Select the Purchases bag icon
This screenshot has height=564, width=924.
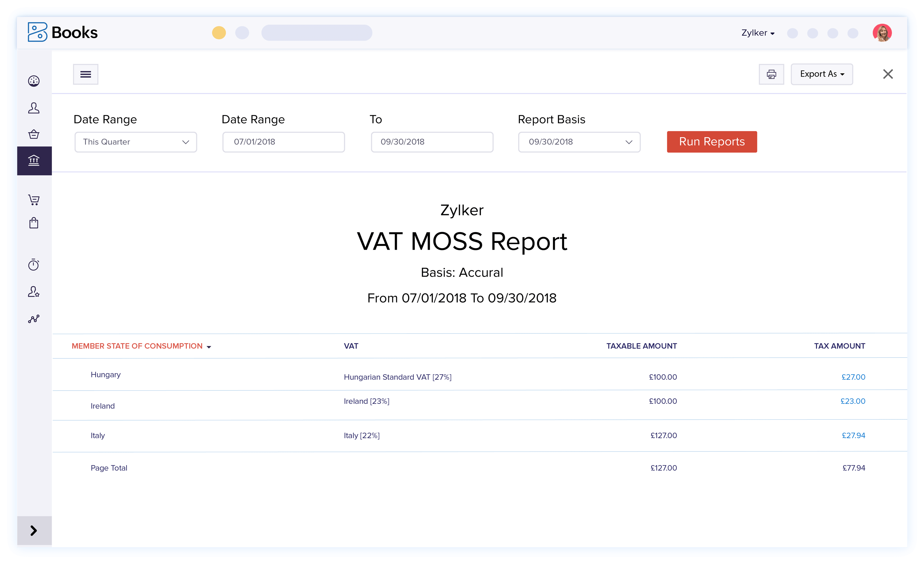[x=34, y=223]
